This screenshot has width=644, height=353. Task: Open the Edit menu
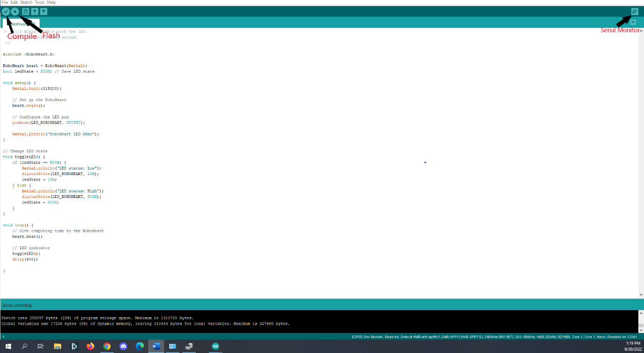(14, 2)
